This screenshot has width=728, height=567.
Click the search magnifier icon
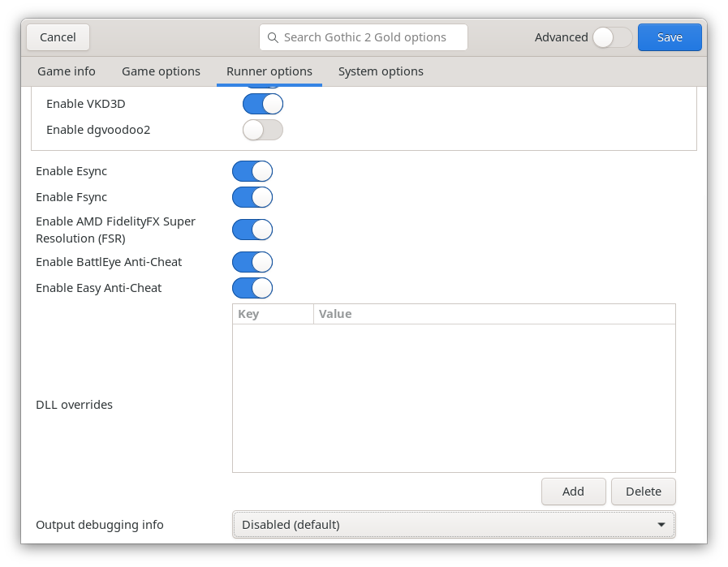coord(271,37)
